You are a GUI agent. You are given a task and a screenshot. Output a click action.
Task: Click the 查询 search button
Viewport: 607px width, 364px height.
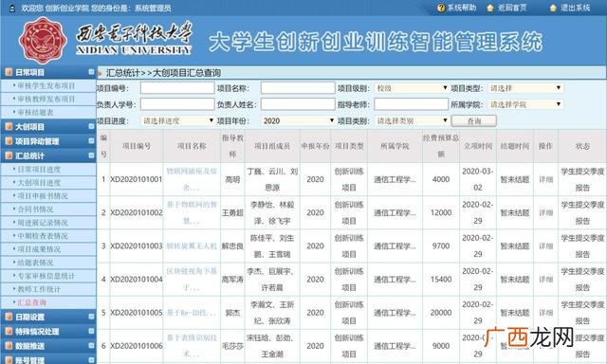(474, 121)
